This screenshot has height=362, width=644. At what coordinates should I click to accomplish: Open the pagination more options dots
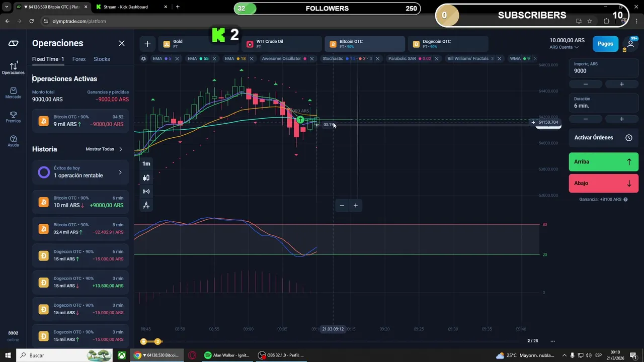(552, 341)
